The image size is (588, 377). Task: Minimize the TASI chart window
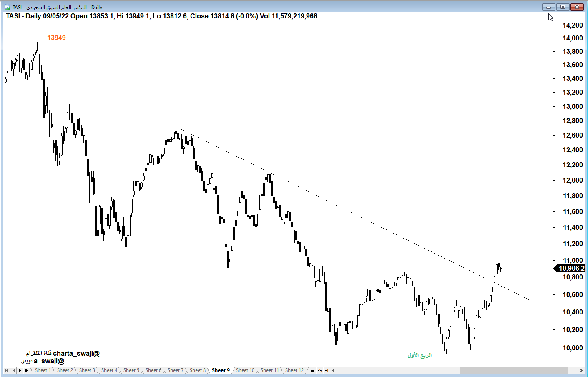(548, 7)
